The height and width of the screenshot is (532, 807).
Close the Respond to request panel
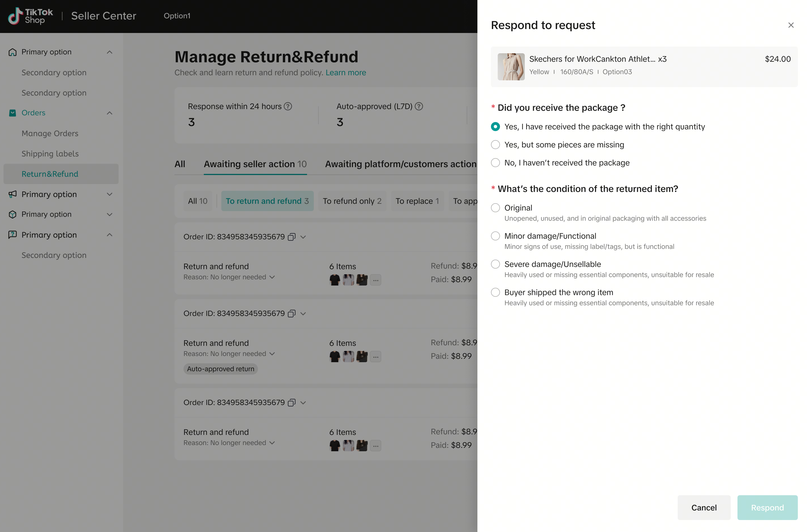point(791,25)
